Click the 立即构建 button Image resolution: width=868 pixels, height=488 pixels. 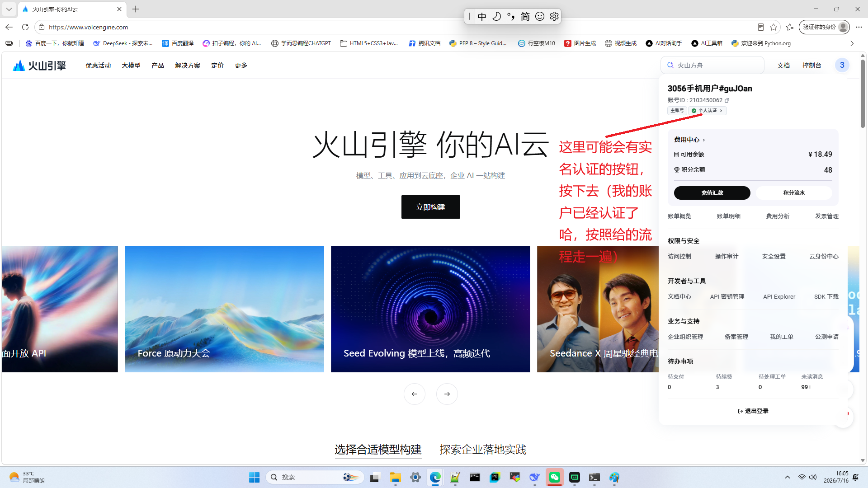430,207
